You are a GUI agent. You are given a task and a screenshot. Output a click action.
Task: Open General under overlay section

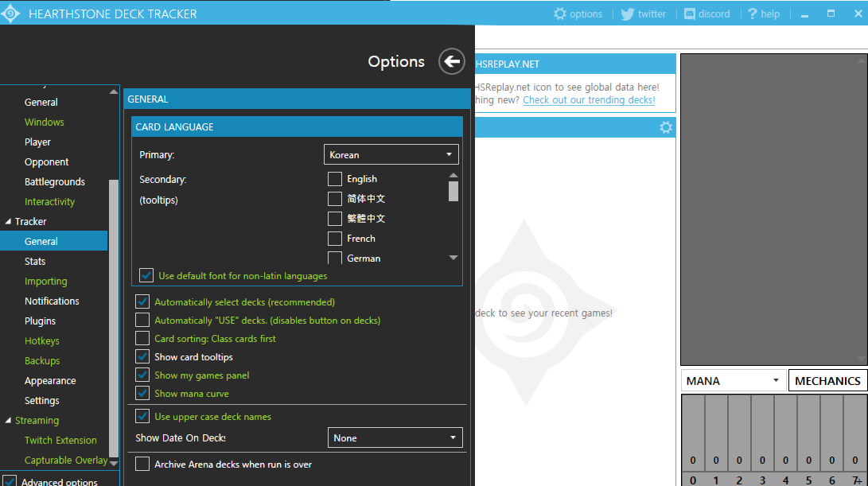(x=41, y=103)
